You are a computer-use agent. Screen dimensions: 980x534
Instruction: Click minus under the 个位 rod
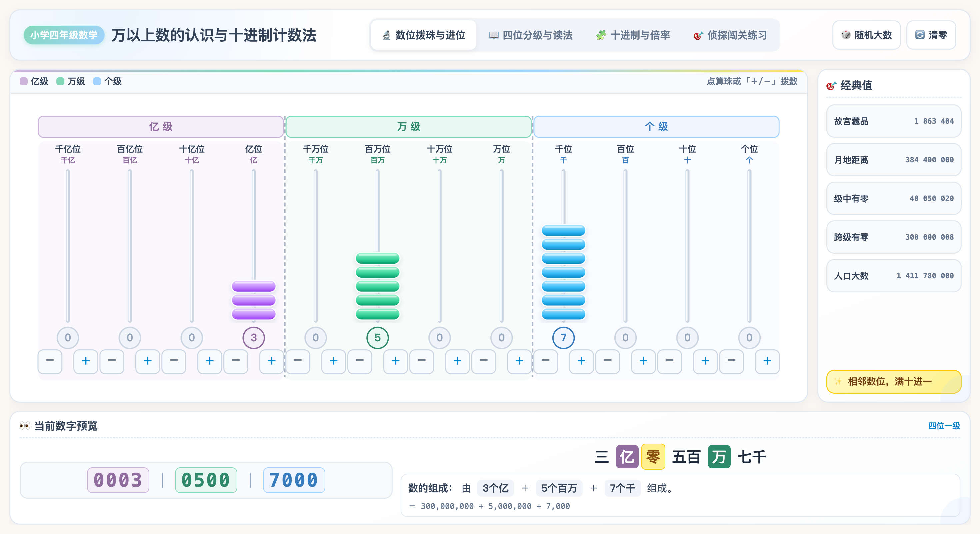732,361
